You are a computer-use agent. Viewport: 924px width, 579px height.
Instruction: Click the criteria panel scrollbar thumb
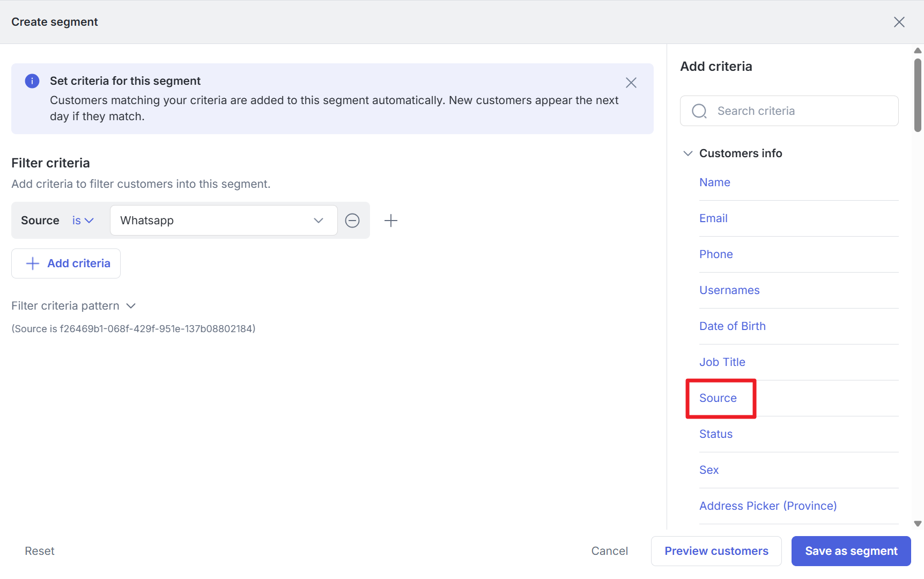(918, 94)
